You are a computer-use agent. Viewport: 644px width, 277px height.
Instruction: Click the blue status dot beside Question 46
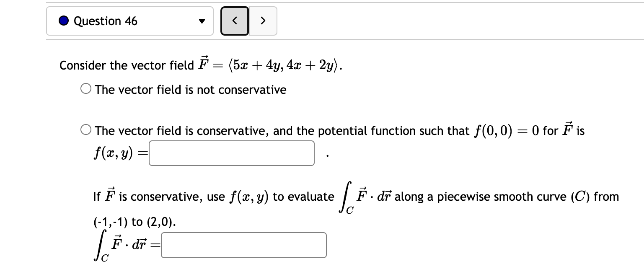click(63, 21)
